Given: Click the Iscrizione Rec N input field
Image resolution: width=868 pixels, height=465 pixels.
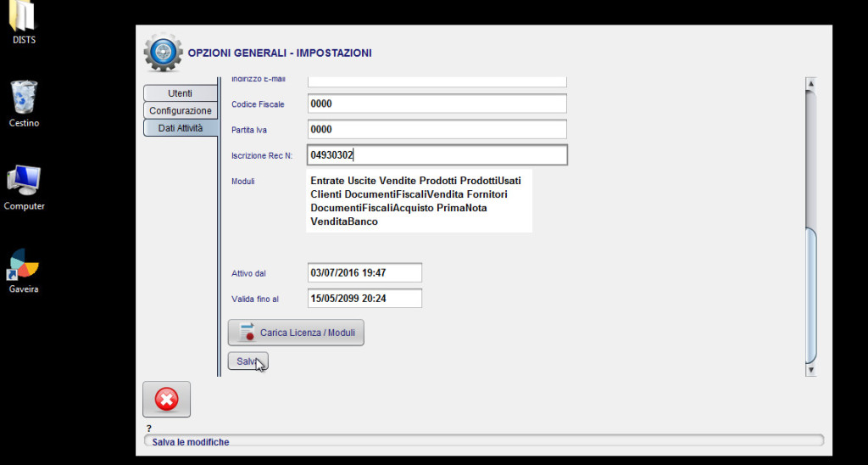Looking at the screenshot, I should pyautogui.click(x=437, y=155).
